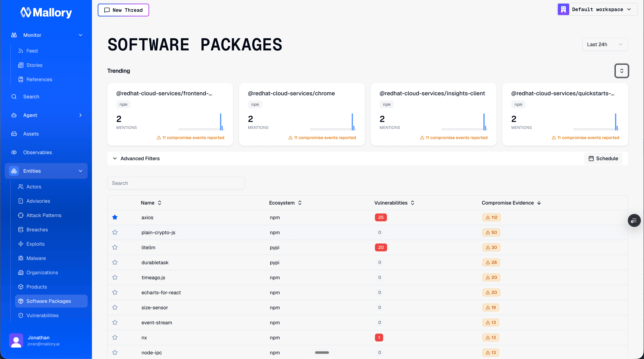Star the timeago.js package
Screen dimensions: 644x359
(115, 277)
